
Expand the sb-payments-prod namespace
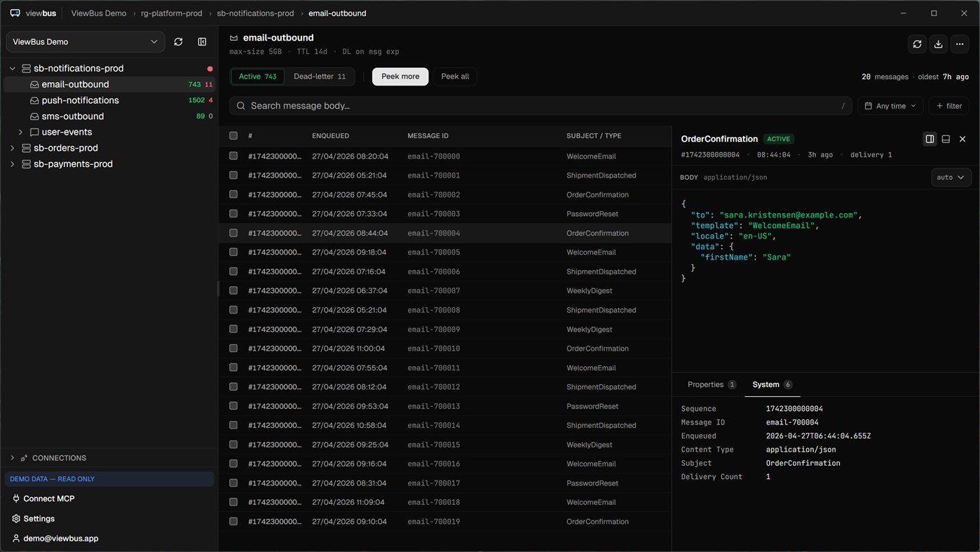coord(12,164)
